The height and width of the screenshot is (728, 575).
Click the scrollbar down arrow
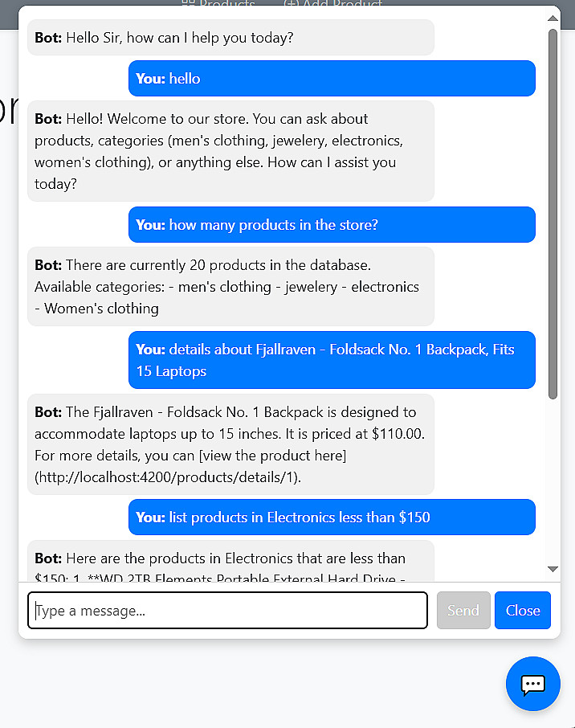(x=553, y=569)
